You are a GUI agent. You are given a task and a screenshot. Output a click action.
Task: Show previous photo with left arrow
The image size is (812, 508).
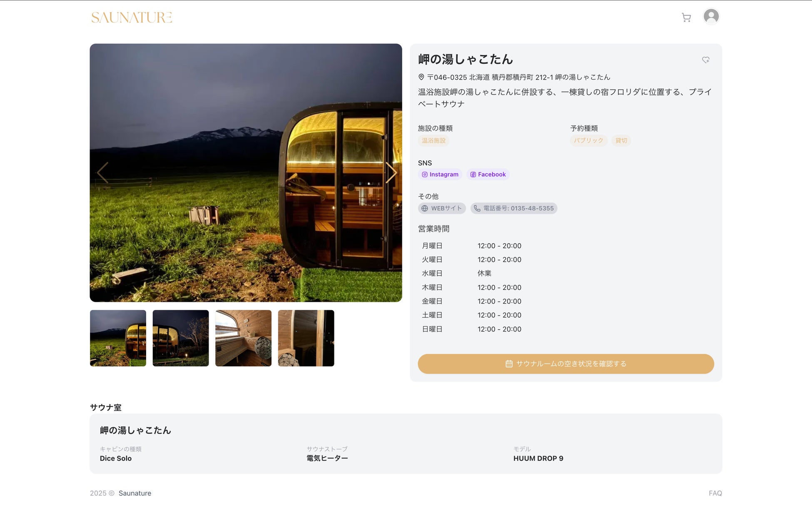[x=102, y=172]
